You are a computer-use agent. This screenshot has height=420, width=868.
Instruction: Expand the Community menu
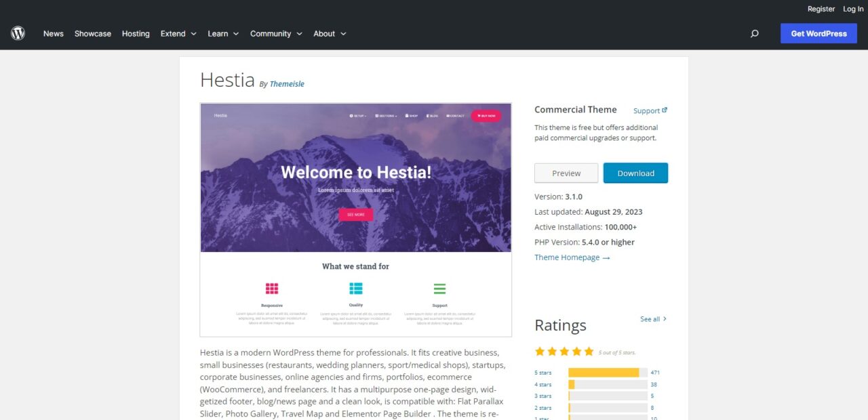(275, 33)
